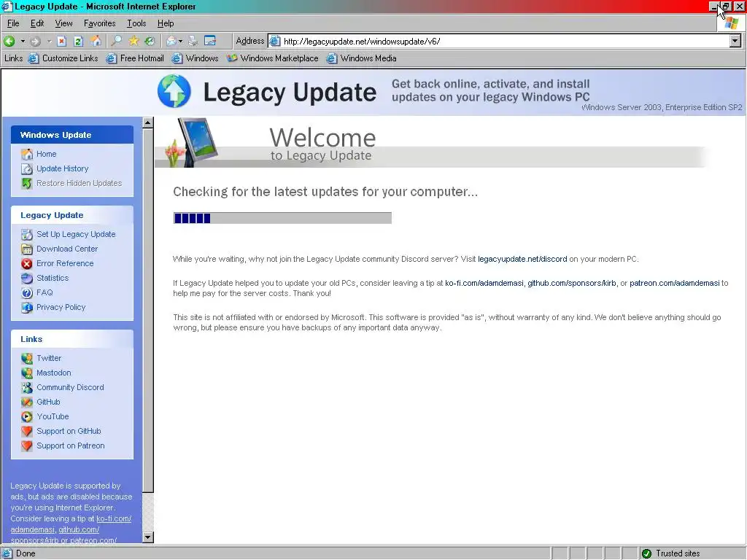The image size is (747, 560).
Task: Click the sidebar scrollbar thumb
Action: pos(148,311)
